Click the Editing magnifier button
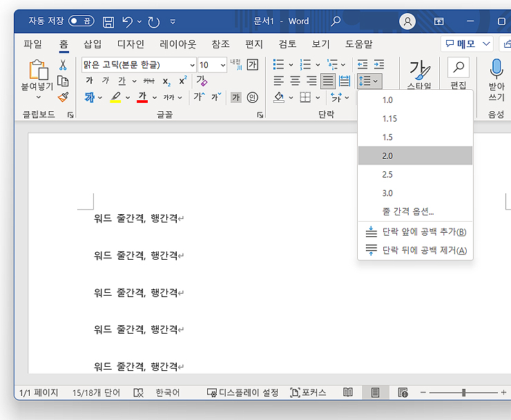The height and width of the screenshot is (420, 511). pos(459,68)
